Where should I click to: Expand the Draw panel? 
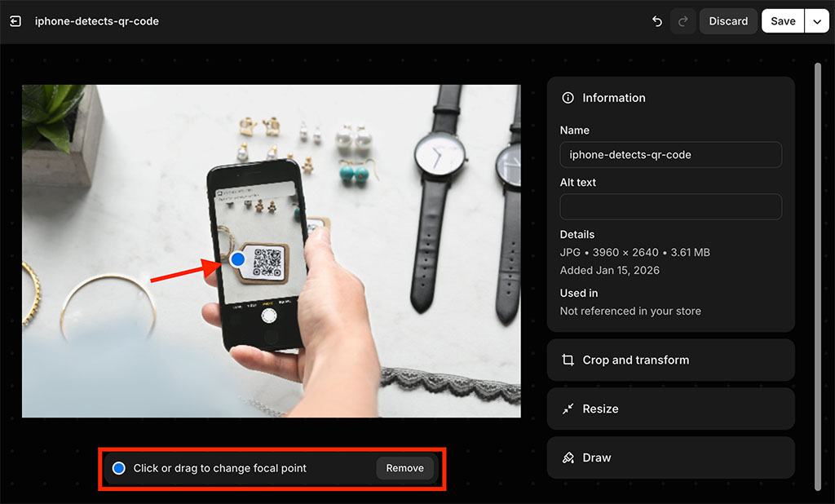coord(670,458)
